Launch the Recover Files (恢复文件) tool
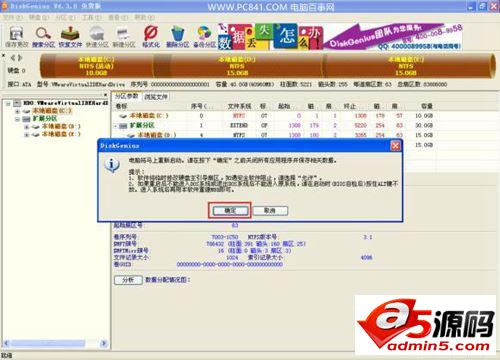Screen dimensions: 500x360 [70, 37]
